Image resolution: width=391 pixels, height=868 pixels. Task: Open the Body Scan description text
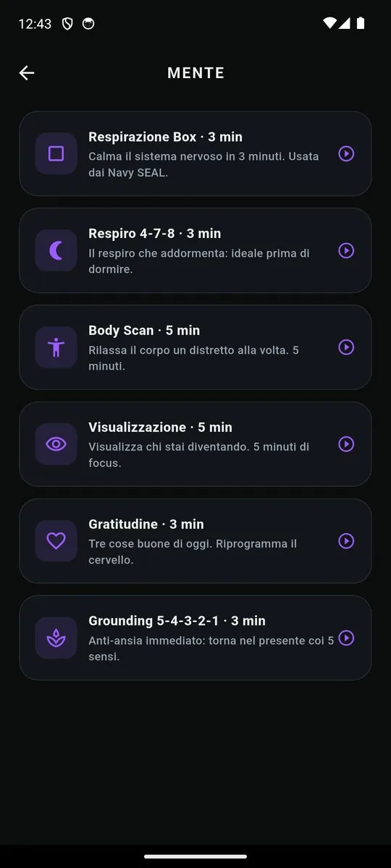(x=193, y=358)
